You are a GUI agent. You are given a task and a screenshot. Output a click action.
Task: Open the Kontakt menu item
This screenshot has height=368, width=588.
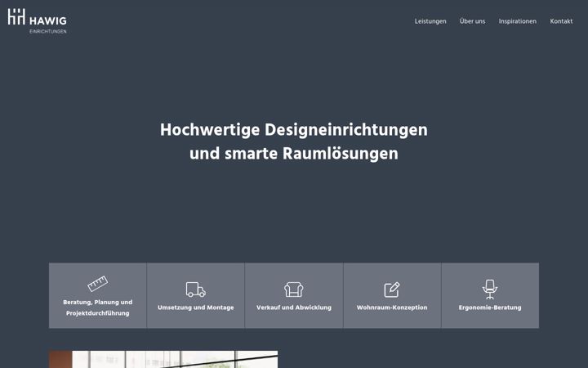point(561,21)
